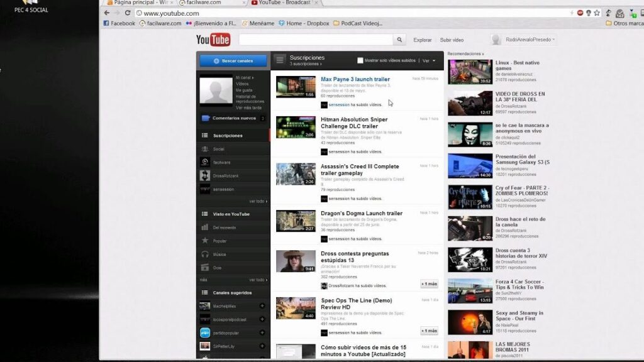Open Dragon's Dogma Launch trailer thumbnail
Screen dimensions: 644x362
296,221
